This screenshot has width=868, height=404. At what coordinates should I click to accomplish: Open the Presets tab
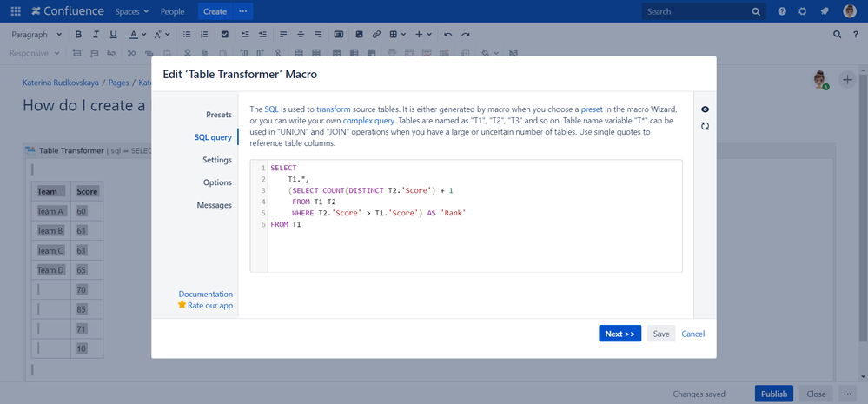pyautogui.click(x=218, y=115)
